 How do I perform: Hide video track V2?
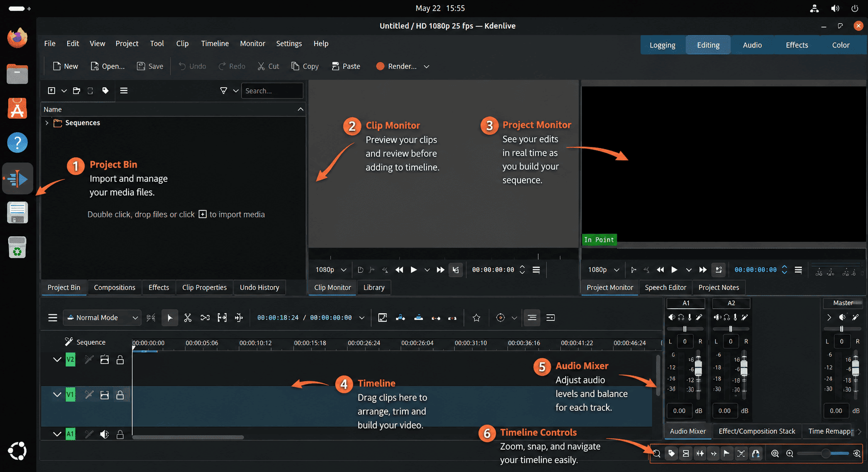[x=104, y=360]
